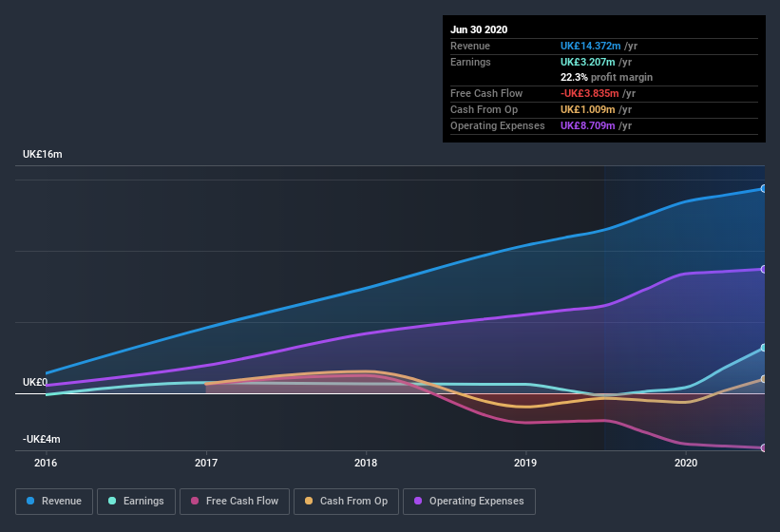Select the Cash From Op endpoint marker
Viewport: 780px width, 532px height.
coord(763,379)
